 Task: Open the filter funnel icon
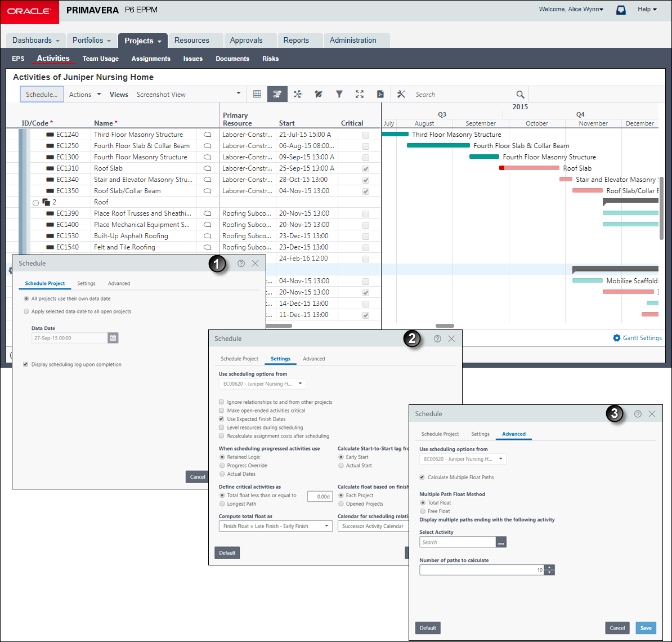click(339, 95)
